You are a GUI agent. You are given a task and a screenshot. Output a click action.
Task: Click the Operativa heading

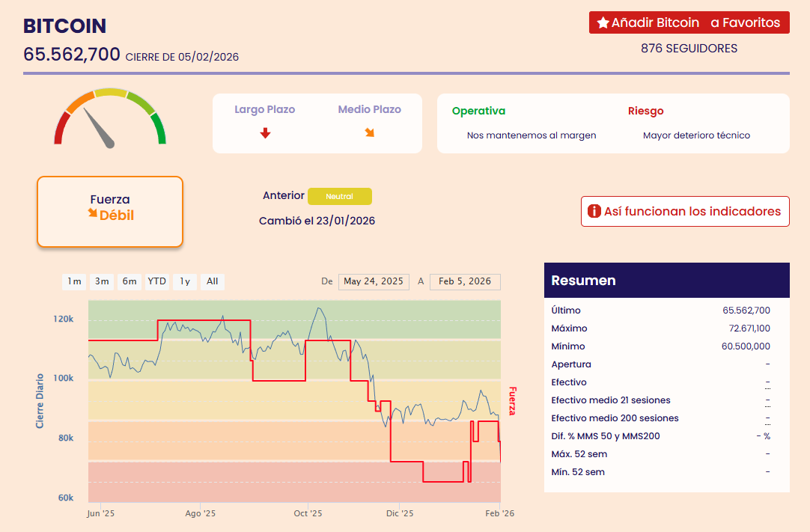tap(478, 111)
